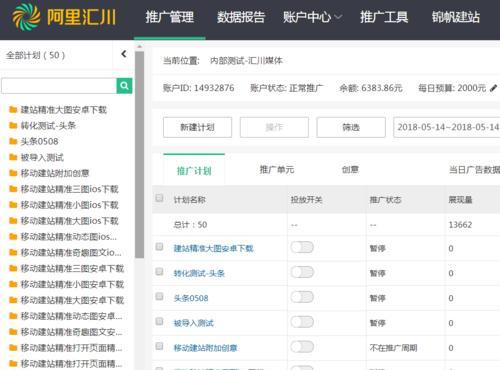Click folder icon of 移动建站精准奇趣图文安...
The width and height of the screenshot is (500, 370).
(13, 332)
